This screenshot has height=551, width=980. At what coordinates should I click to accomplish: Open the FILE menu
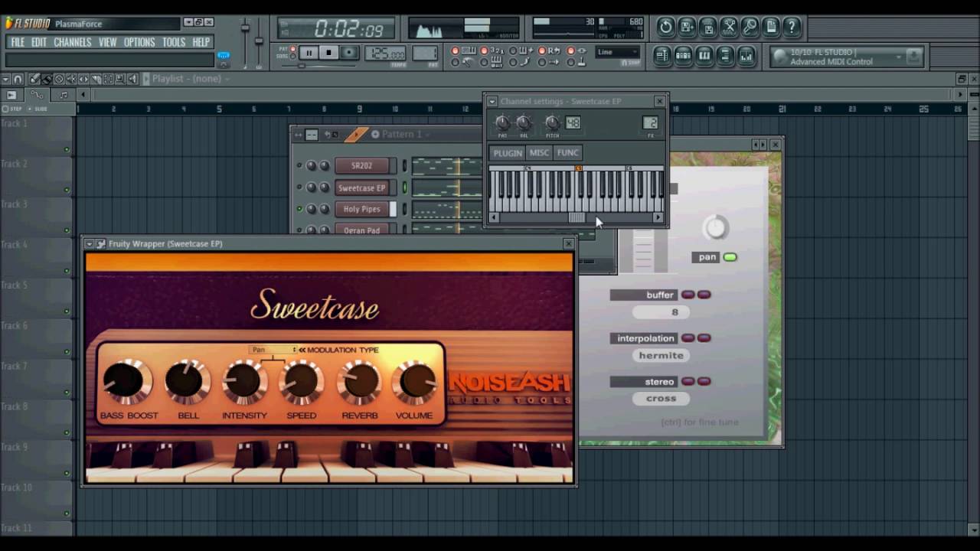tap(18, 42)
